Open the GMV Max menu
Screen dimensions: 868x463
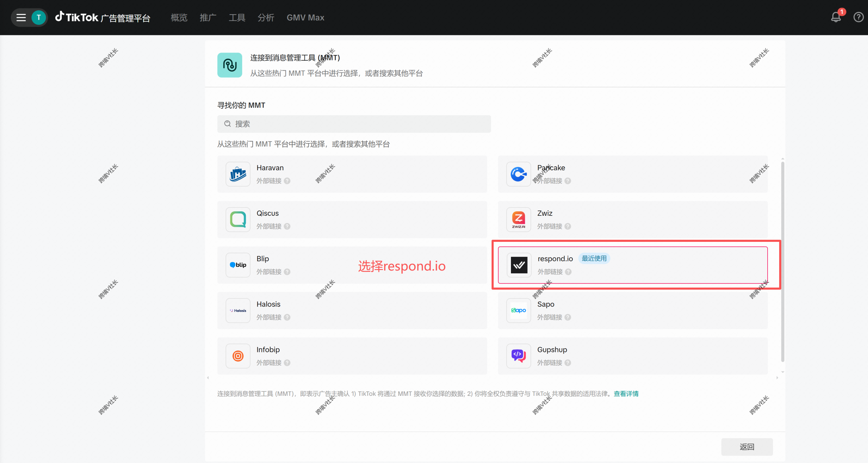click(x=305, y=18)
